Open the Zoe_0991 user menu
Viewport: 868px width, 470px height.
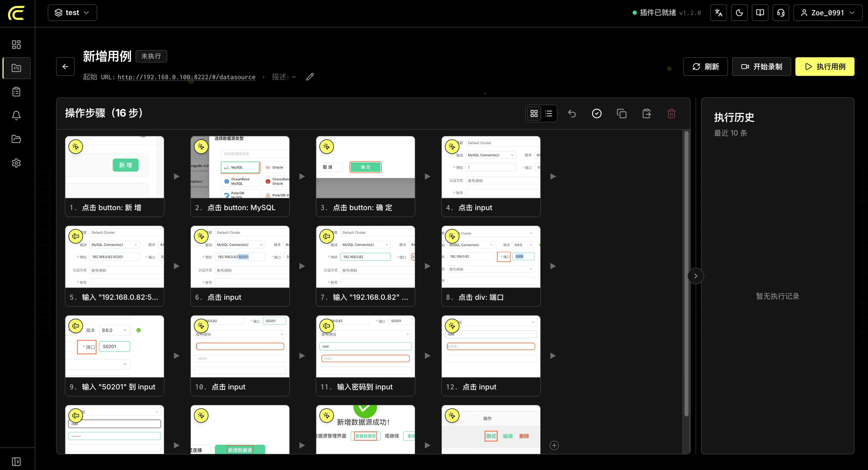[x=828, y=13]
